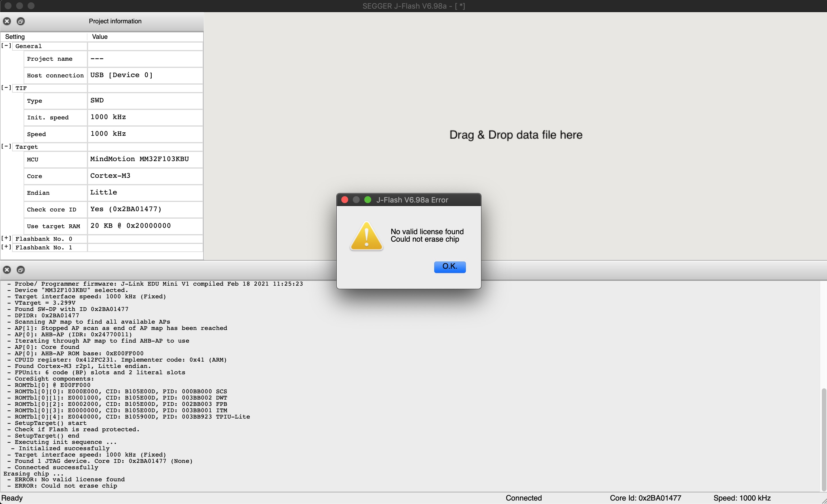827x504 pixels.
Task: Click the 'Erasing chip ...' log line
Action: click(33, 474)
